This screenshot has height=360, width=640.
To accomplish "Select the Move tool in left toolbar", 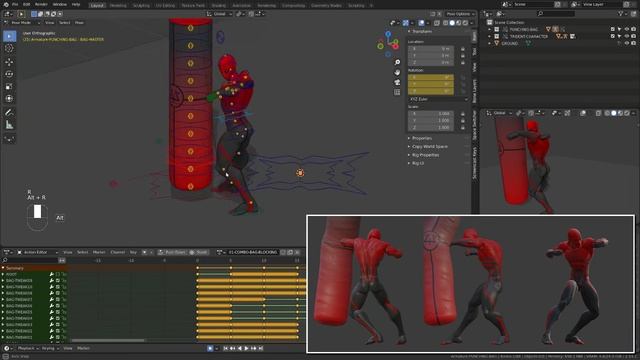I will pyautogui.click(x=9, y=62).
